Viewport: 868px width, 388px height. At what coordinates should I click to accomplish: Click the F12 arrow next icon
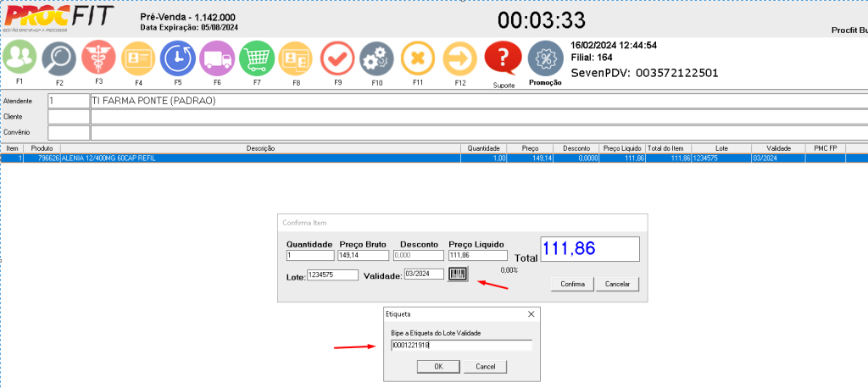459,58
